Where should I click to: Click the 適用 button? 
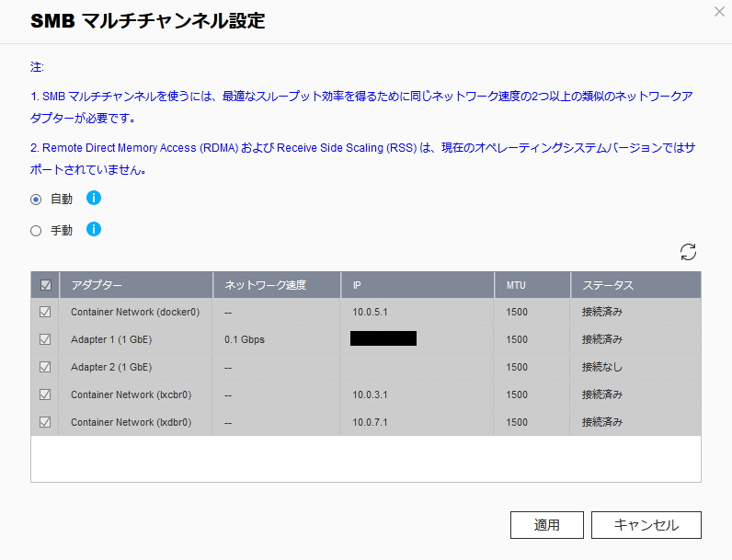[546, 525]
